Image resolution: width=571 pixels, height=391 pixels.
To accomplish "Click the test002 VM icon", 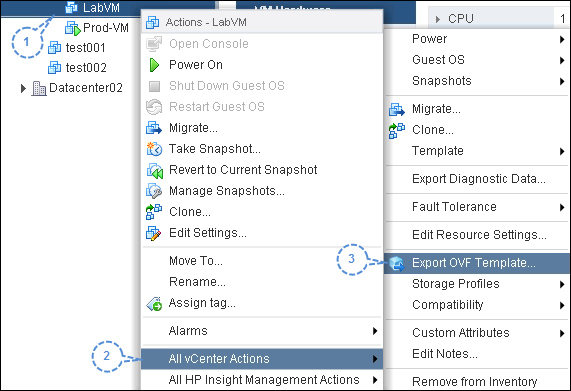I will pyautogui.click(x=55, y=68).
